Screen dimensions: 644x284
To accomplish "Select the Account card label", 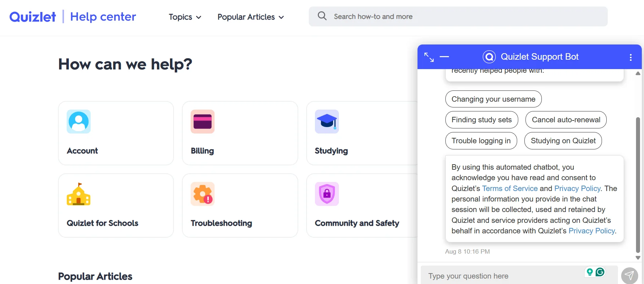I will [x=82, y=151].
